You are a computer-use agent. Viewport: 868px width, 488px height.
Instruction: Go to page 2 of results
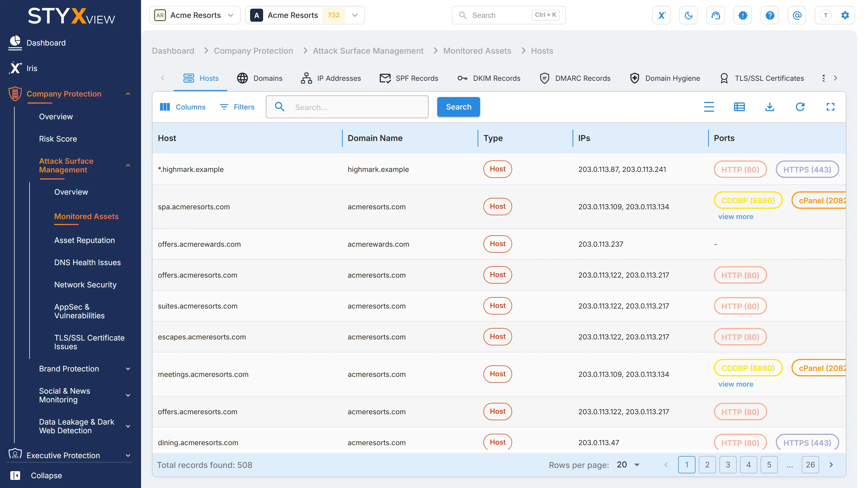707,465
